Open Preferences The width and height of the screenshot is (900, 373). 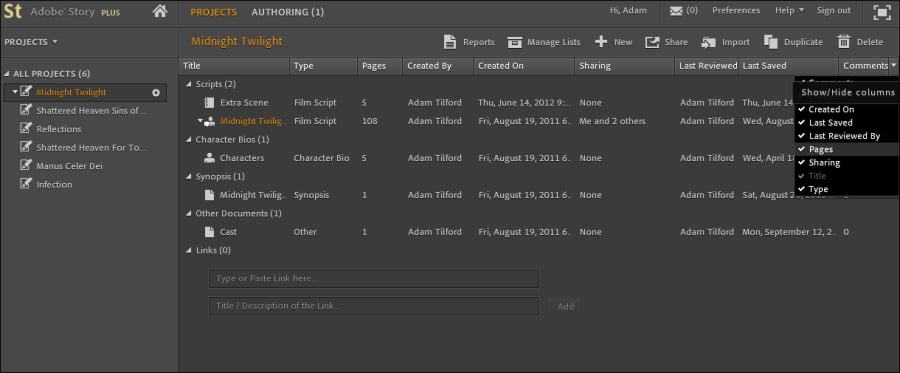(736, 10)
